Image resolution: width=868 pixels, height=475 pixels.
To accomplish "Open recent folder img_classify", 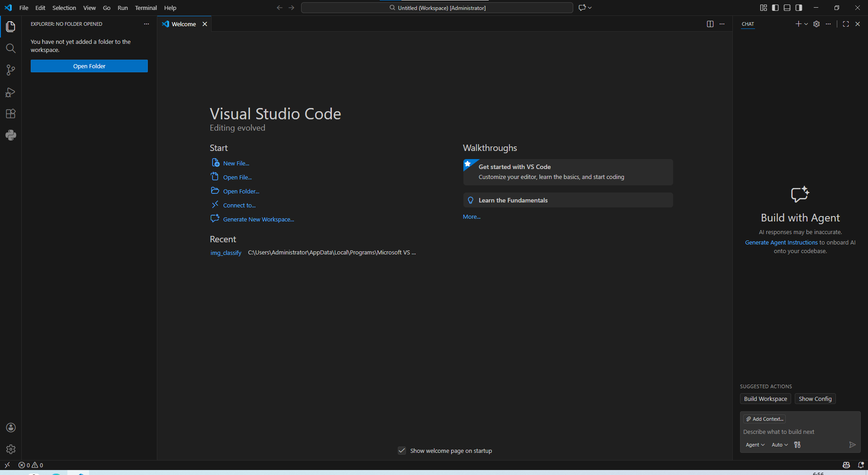I will pyautogui.click(x=226, y=253).
